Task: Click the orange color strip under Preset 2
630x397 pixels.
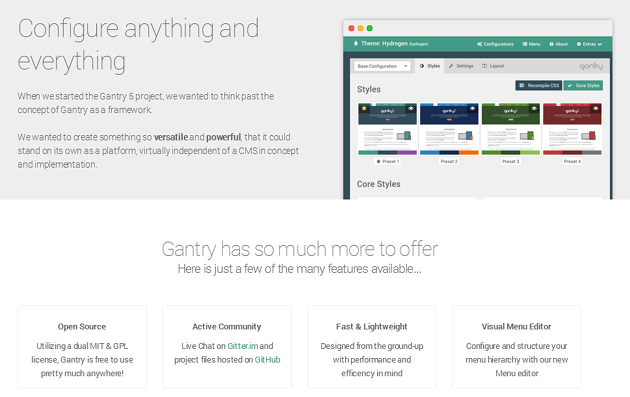Action: 468,153
